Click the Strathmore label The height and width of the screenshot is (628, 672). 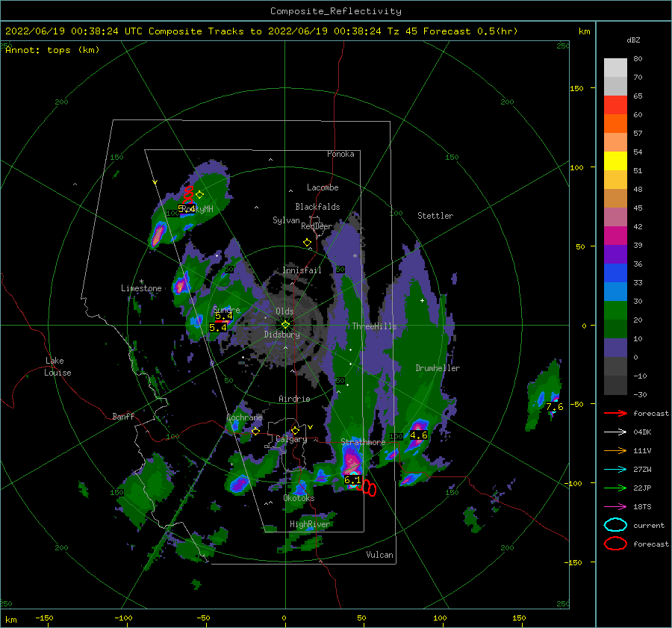363,442
